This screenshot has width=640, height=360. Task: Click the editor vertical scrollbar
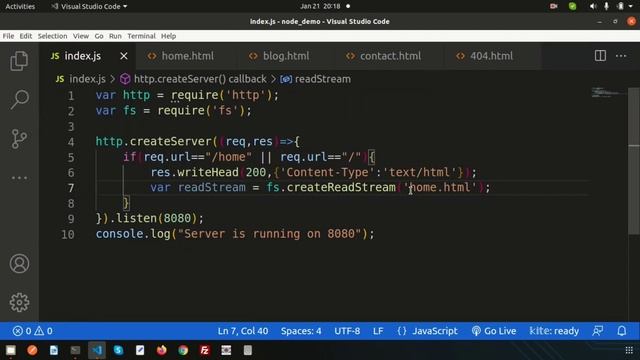[x=633, y=161]
